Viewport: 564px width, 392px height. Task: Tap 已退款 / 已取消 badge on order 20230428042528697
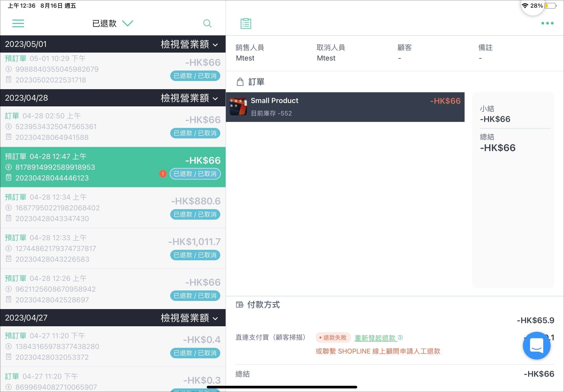point(195,295)
